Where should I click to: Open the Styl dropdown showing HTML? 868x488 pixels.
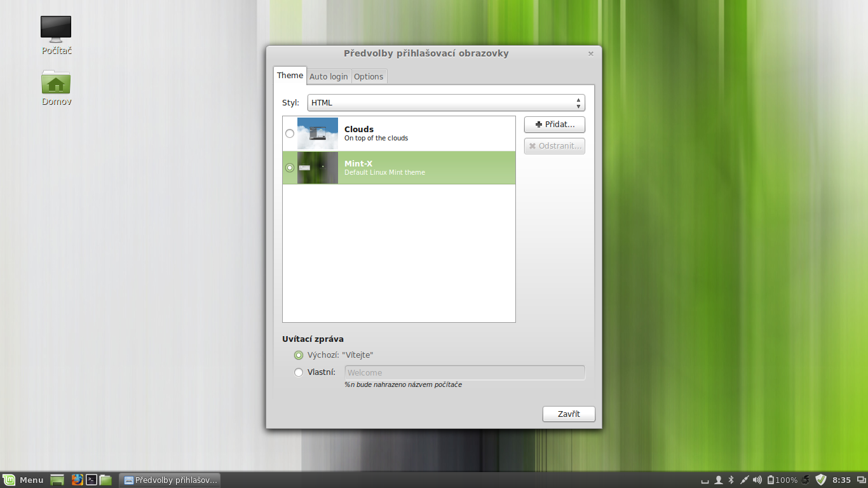(445, 102)
